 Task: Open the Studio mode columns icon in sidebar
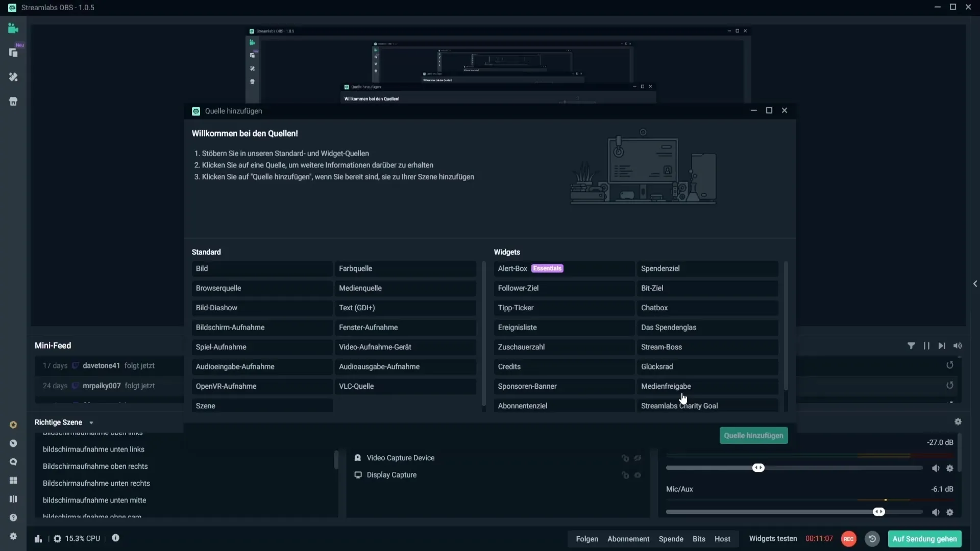click(13, 499)
